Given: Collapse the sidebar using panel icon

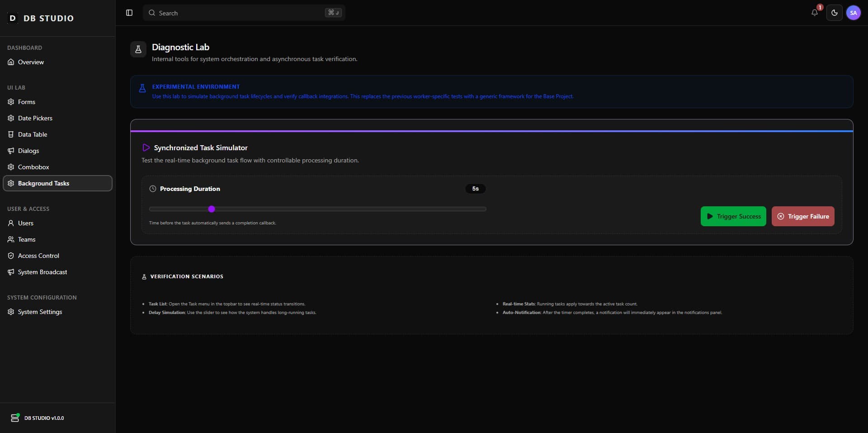Looking at the screenshot, I should click(129, 13).
